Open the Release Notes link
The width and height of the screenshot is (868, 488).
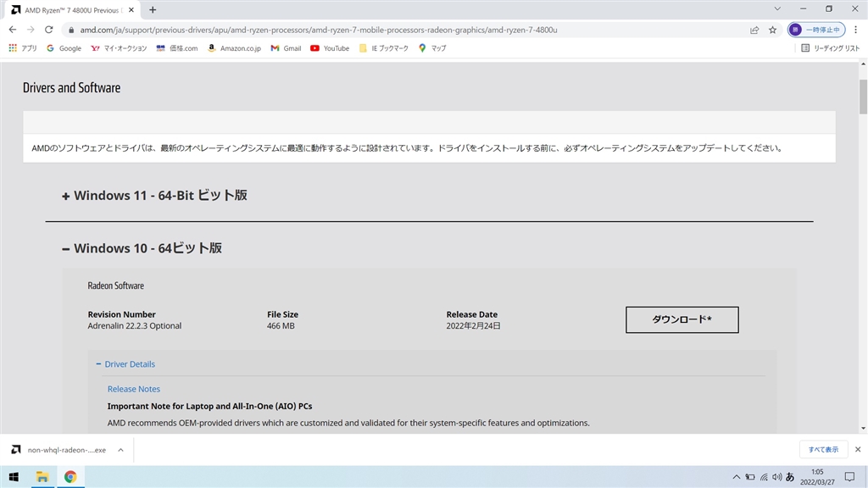(134, 389)
